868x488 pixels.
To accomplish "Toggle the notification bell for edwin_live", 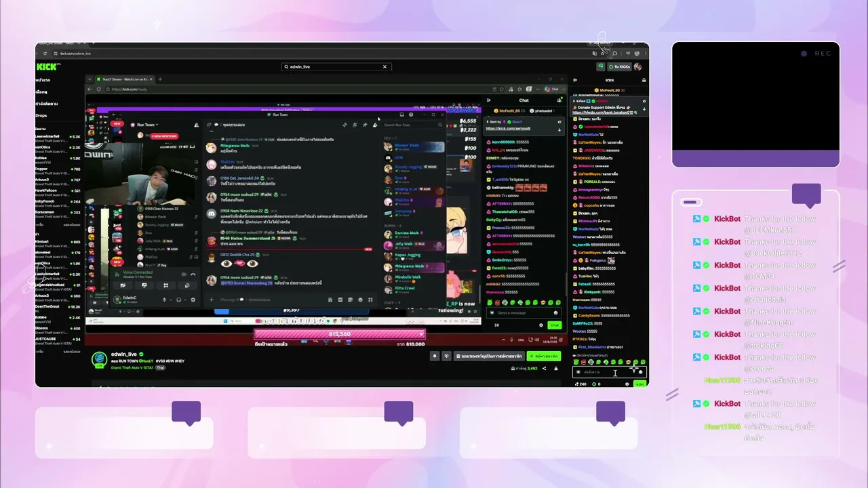I will pyautogui.click(x=435, y=356).
